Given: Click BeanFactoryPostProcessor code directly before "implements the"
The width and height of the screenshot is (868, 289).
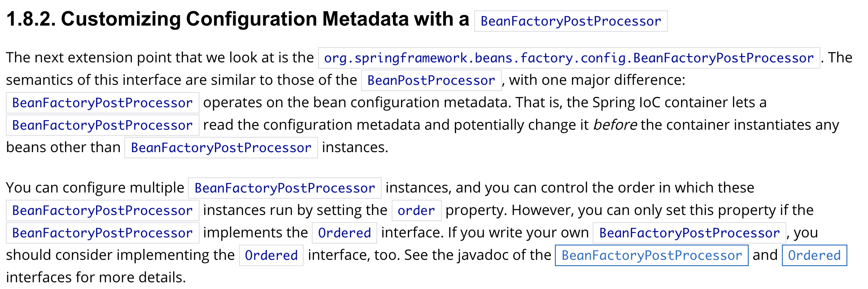Looking at the screenshot, I should (102, 233).
